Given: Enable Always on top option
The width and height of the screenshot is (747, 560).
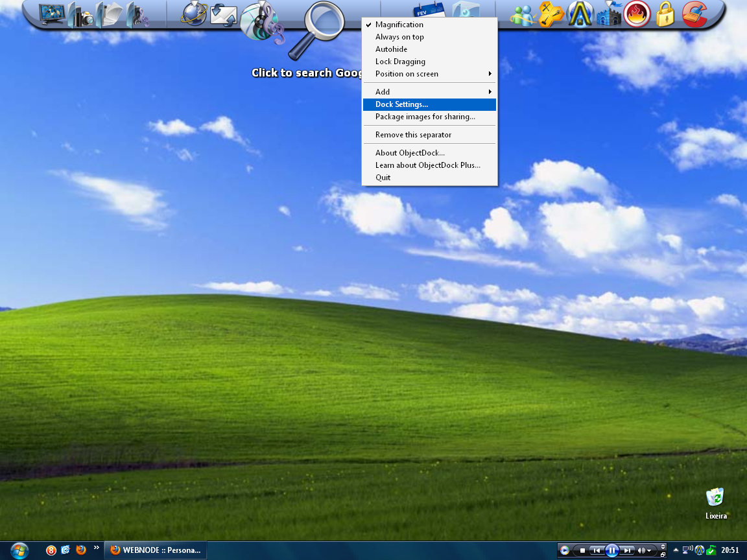Looking at the screenshot, I should click(x=399, y=37).
